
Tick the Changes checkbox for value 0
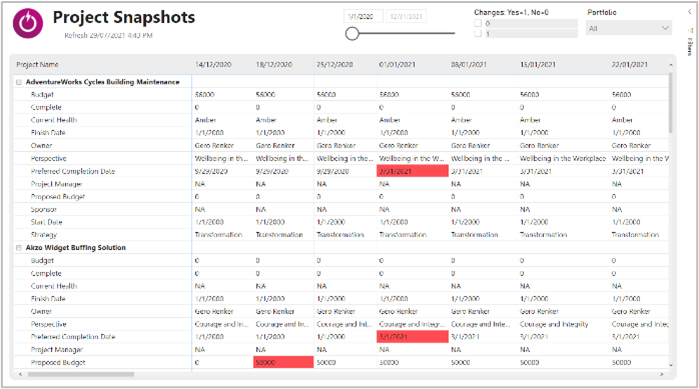[478, 23]
